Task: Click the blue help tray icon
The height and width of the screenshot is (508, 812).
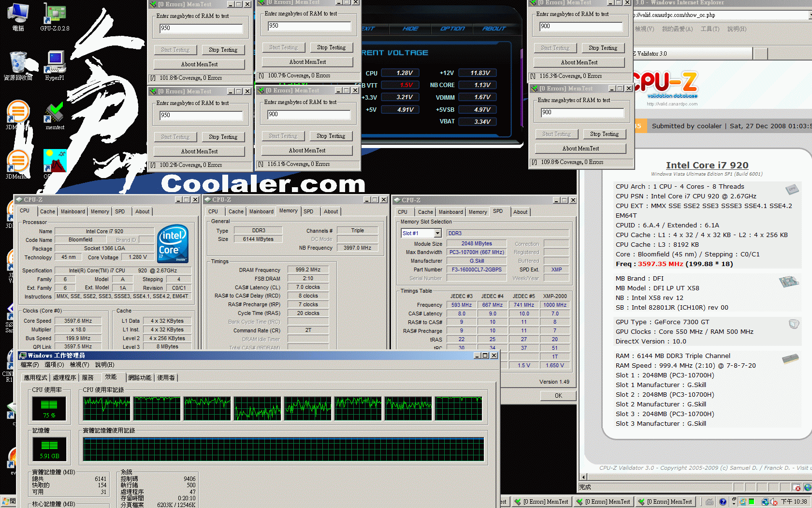Action: click(x=723, y=502)
